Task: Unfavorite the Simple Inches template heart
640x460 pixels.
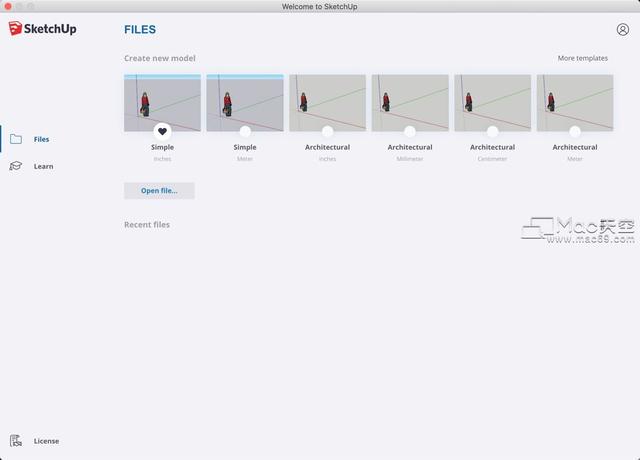Action: [x=162, y=131]
